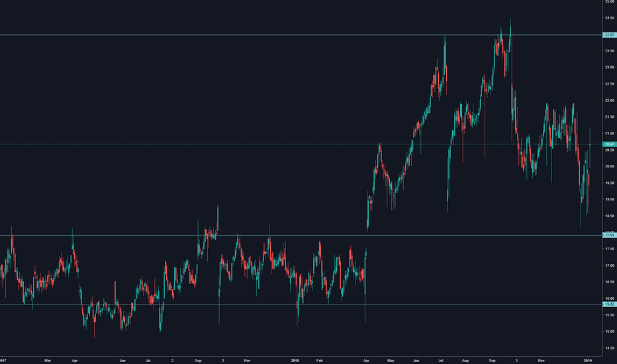
Task: Click the 17.00 price axis value
Action: click(610, 265)
